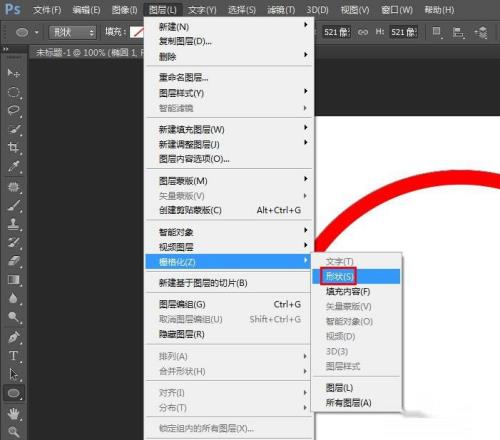Choose 隐藏图层(R) menu item
This screenshot has height=440, width=500.
tap(229, 334)
